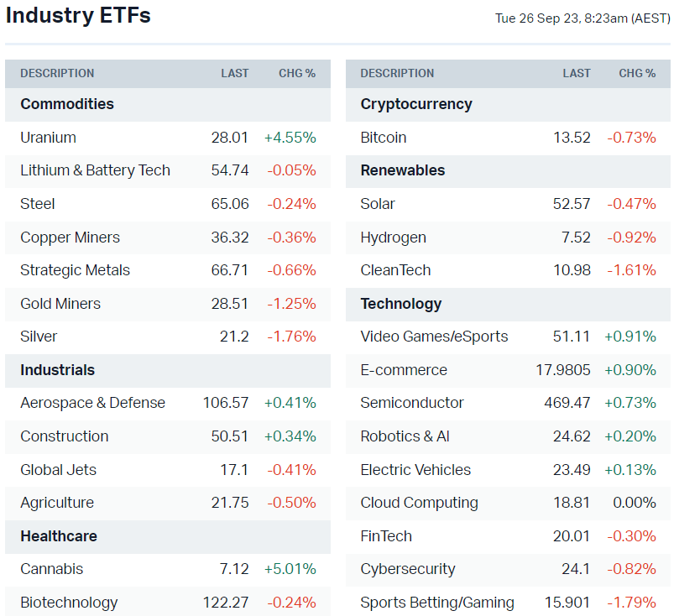This screenshot has width=679, height=616.
Task: Select the Commodities section heading
Action: pyautogui.click(x=67, y=104)
